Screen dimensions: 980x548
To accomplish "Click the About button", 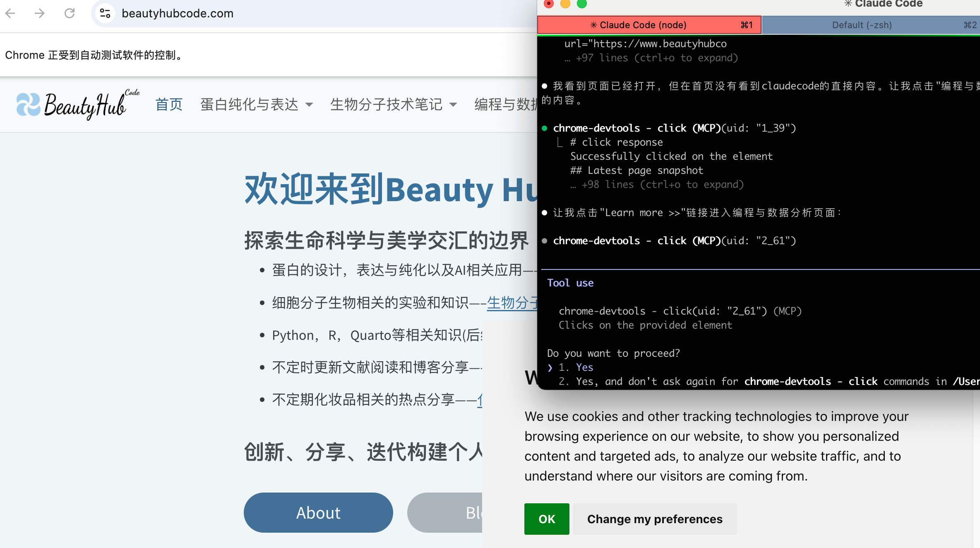I will click(x=318, y=512).
